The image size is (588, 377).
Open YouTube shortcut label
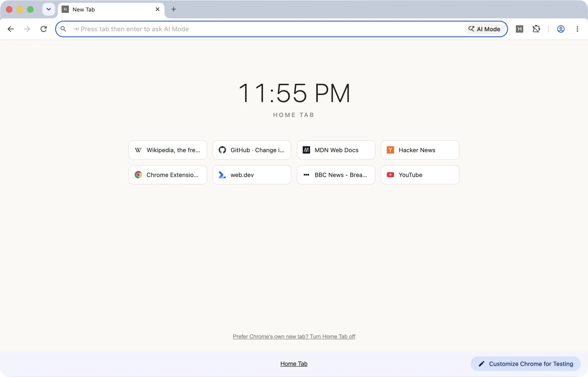(410, 175)
